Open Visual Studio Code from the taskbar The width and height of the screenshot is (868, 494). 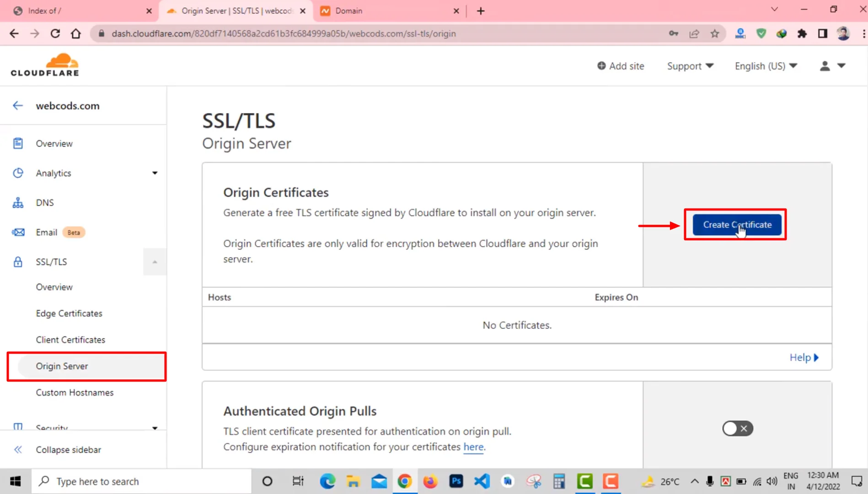tap(482, 481)
